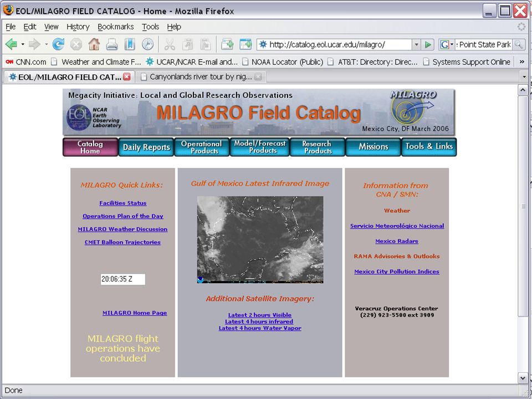Open Mexico City Pollution Indices link
Image resolution: width=532 pixels, height=399 pixels.
click(397, 272)
